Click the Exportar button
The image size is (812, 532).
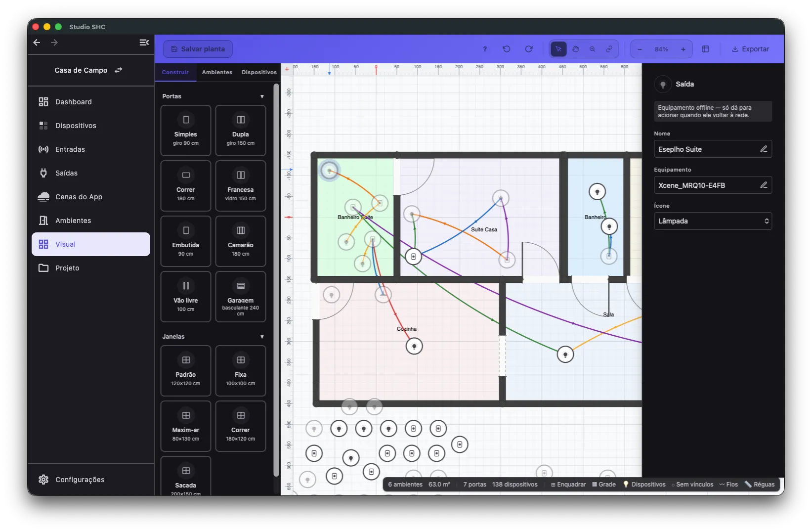tap(750, 49)
